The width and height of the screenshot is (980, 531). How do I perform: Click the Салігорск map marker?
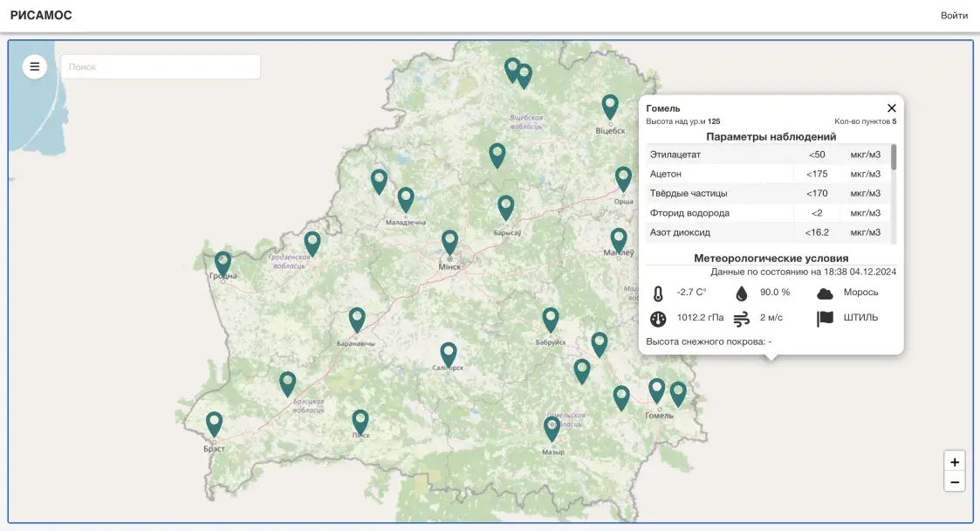(449, 353)
